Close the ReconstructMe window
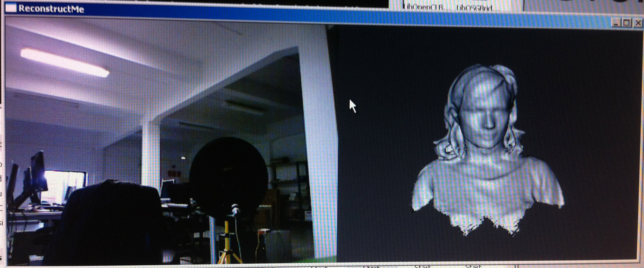 pyautogui.click(x=638, y=23)
